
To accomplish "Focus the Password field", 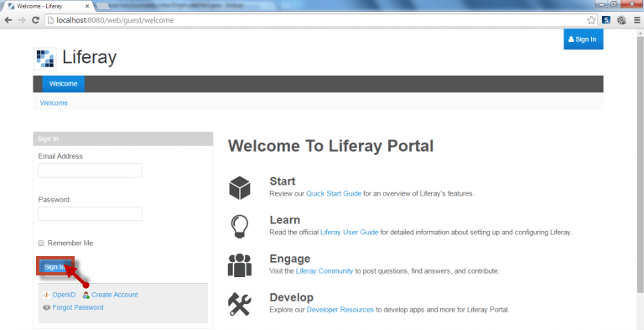I will pyautogui.click(x=90, y=214).
